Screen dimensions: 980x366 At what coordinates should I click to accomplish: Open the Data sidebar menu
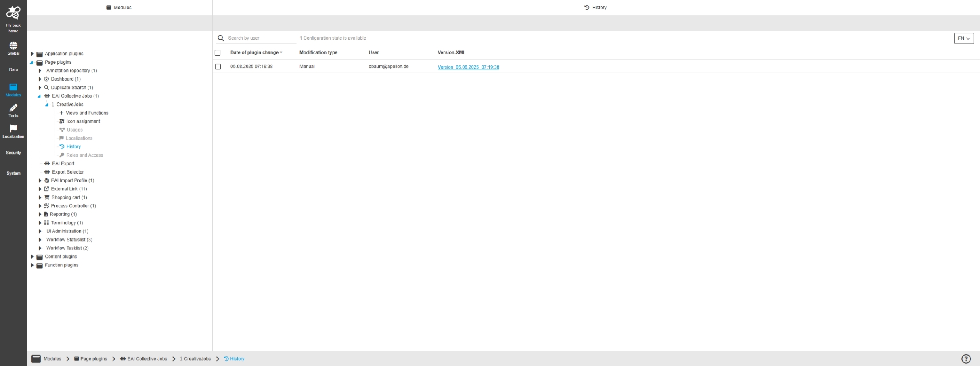pos(13,69)
